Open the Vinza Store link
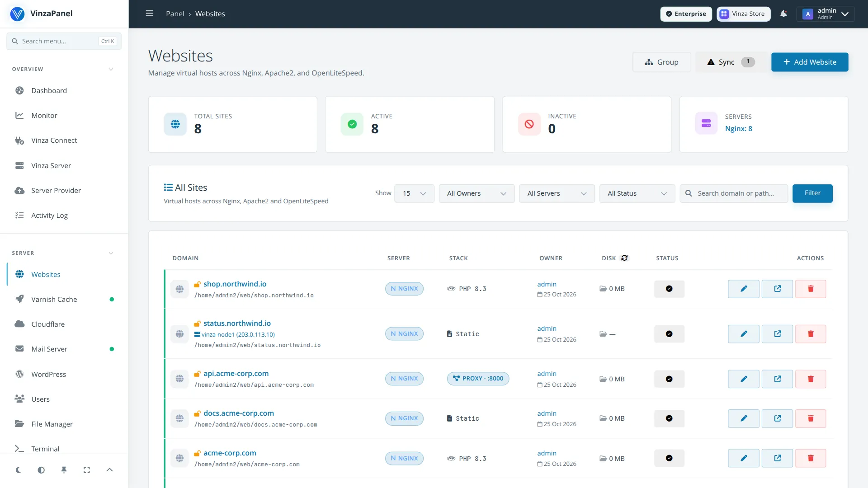 coord(743,14)
